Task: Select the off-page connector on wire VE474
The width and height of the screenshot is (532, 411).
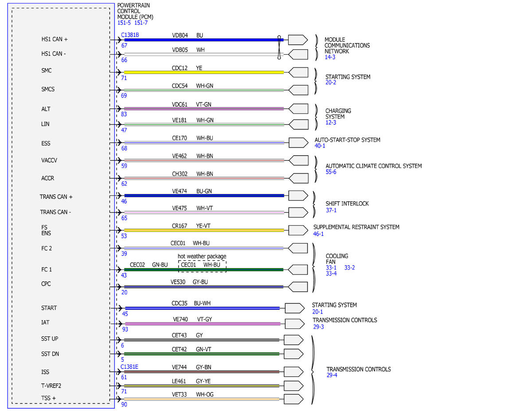Action: 298,196
